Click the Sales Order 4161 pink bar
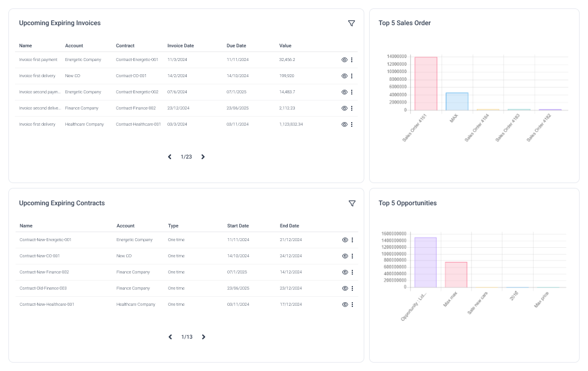The image size is (588, 371). tap(426, 84)
